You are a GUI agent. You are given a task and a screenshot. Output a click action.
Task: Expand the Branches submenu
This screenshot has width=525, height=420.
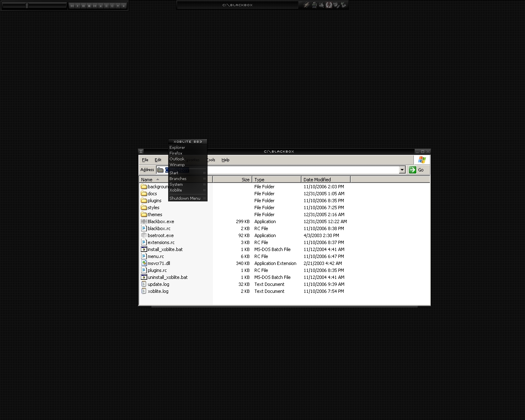(x=187, y=178)
